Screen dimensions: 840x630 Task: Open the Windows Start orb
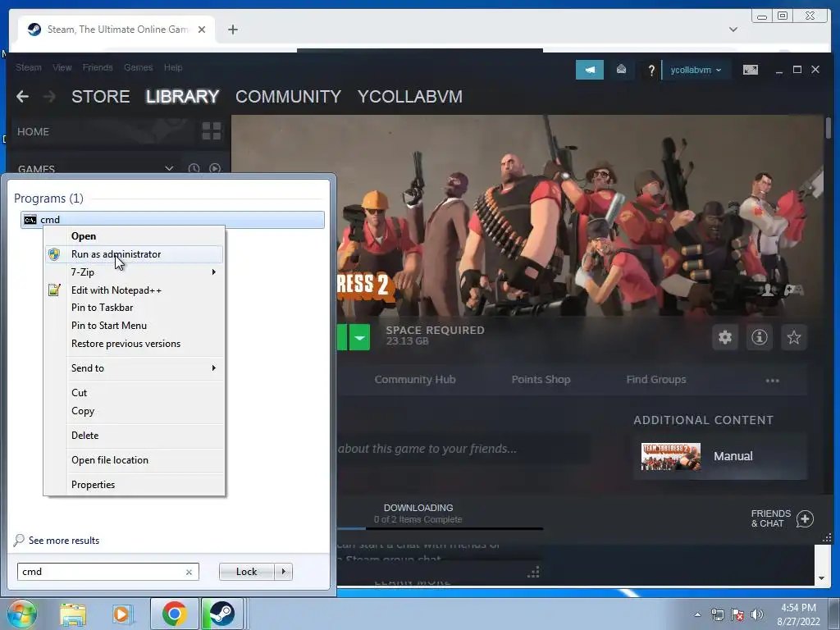21,614
